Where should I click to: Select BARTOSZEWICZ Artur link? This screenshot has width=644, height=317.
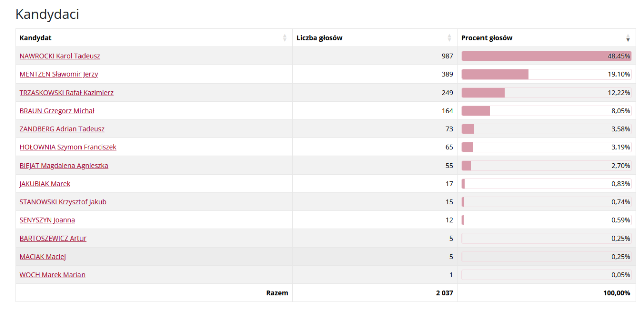(x=53, y=238)
